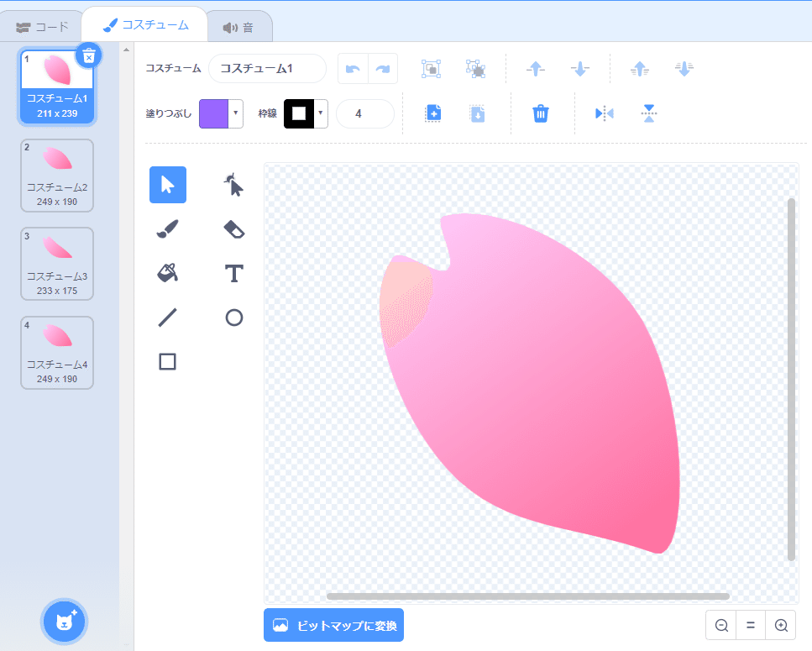Select the Rectangle tool
812x651 pixels.
pos(167,361)
